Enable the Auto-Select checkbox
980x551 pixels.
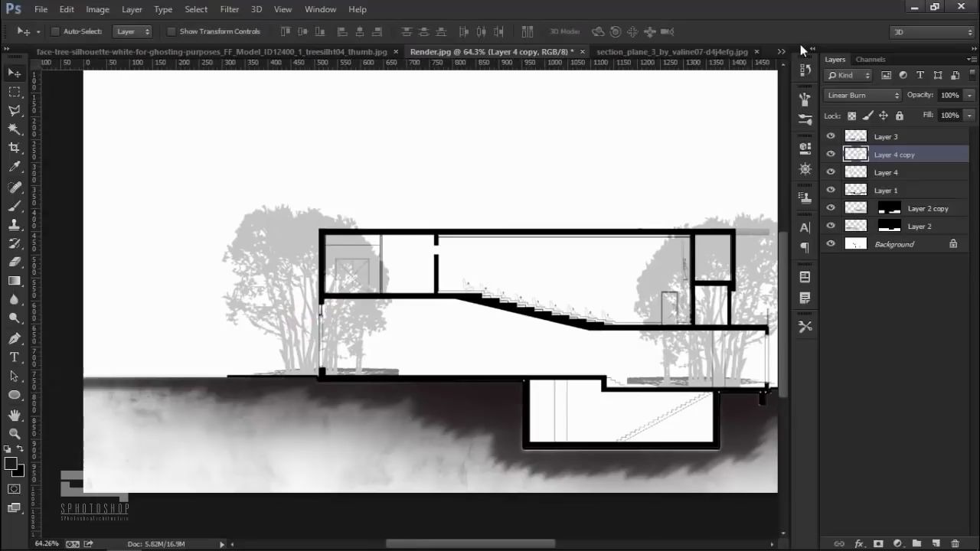click(x=55, y=31)
